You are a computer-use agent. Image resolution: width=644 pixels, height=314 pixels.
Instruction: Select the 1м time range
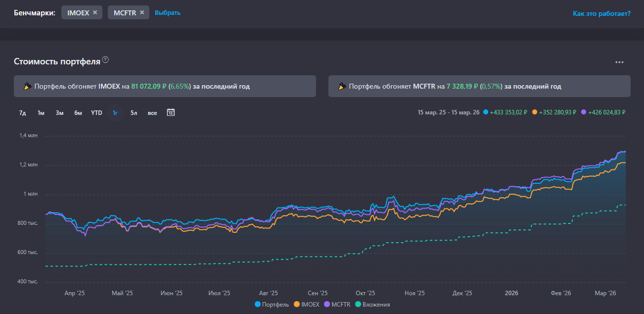pyautogui.click(x=41, y=113)
